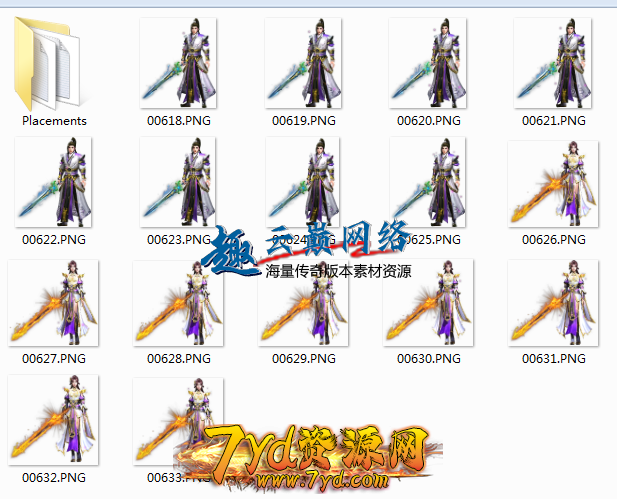Image resolution: width=617 pixels, height=499 pixels.
Task: Select the 00620.PNG thumbnail
Action: pos(428,63)
